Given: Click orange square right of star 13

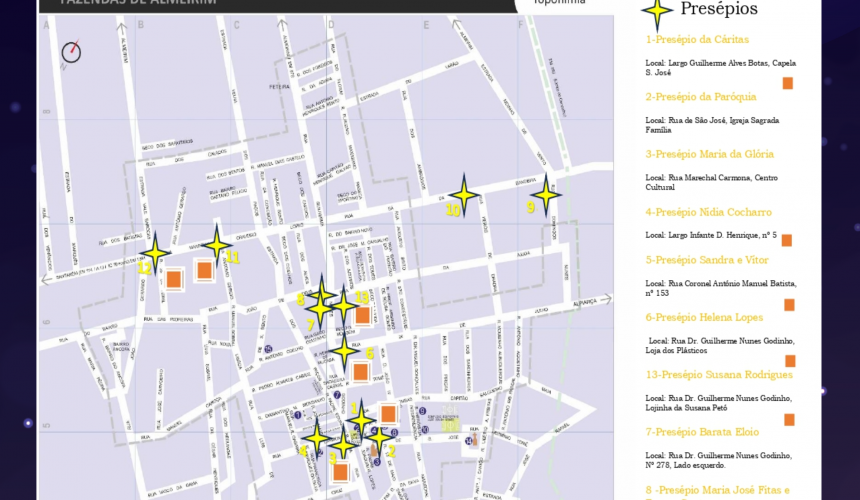Looking at the screenshot, I should tap(363, 316).
